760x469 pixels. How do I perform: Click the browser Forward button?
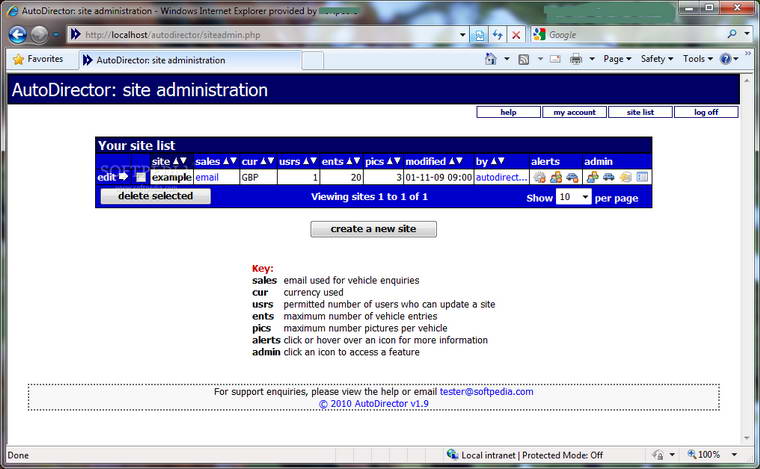pos(39,35)
